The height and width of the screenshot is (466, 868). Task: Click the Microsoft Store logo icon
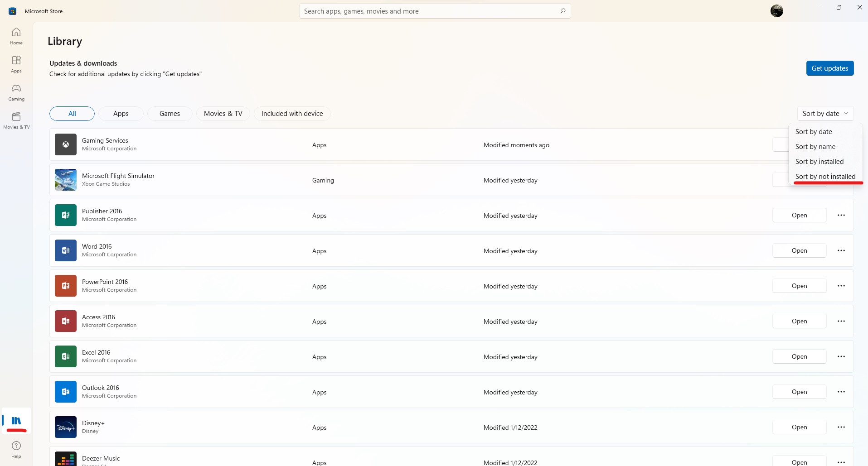tap(13, 11)
